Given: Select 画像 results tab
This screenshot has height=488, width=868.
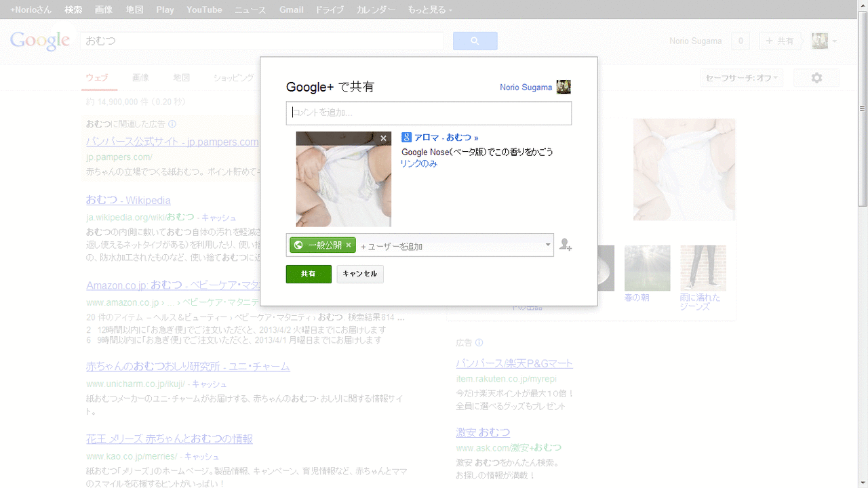Looking at the screenshot, I should (140, 78).
